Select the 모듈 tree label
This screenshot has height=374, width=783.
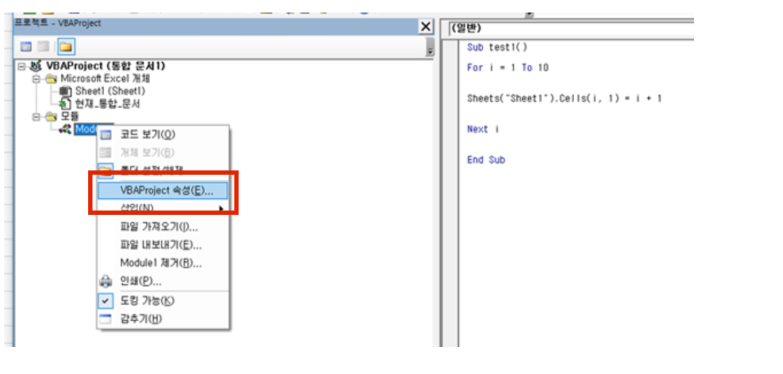(70, 117)
